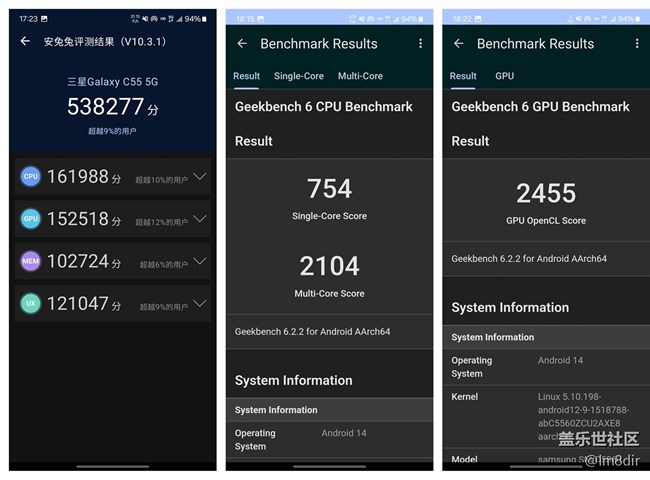Select Result tab in CPU benchmark screen

(x=246, y=76)
